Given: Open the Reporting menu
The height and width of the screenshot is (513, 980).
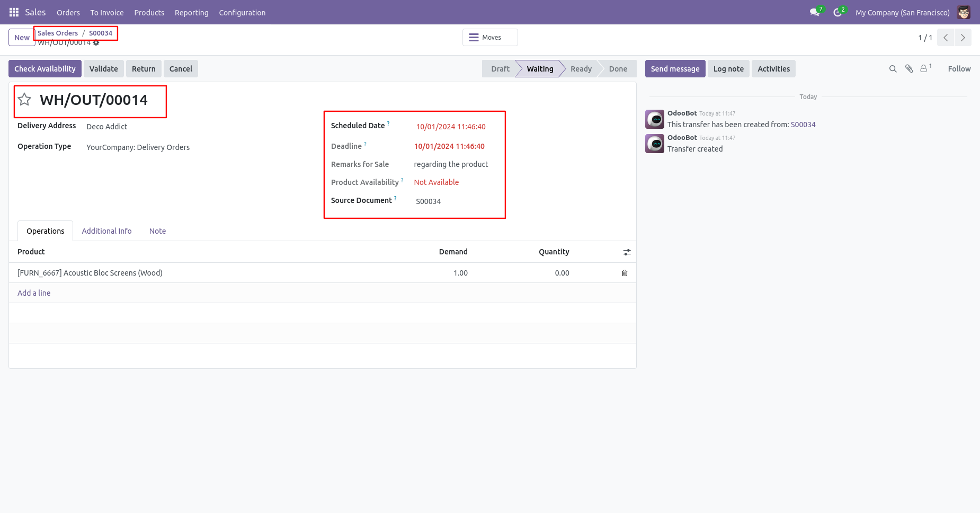Looking at the screenshot, I should pos(192,13).
